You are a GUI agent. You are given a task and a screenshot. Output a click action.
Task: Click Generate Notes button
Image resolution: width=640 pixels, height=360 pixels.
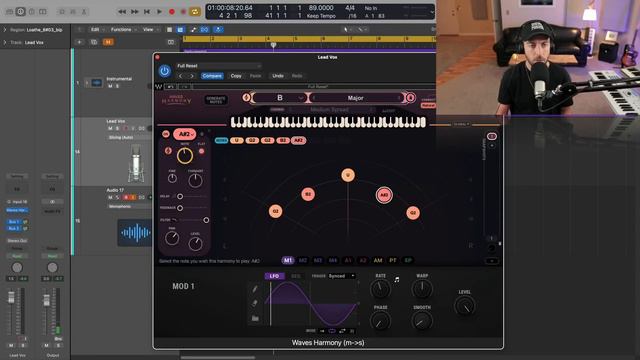point(216,100)
